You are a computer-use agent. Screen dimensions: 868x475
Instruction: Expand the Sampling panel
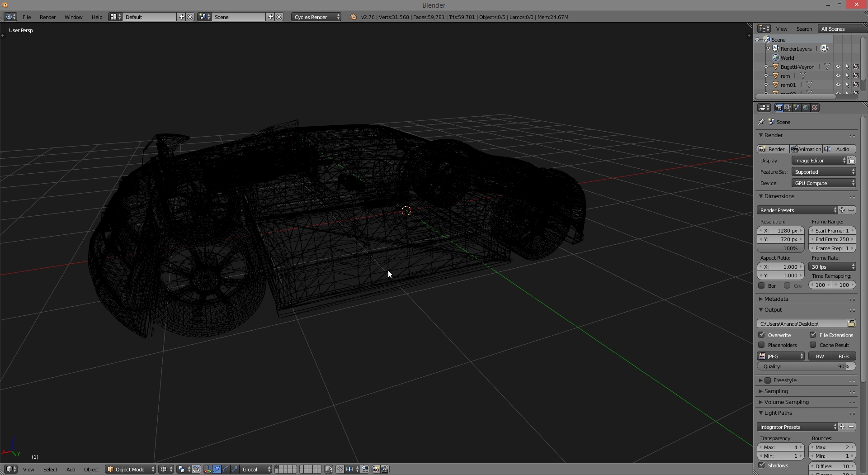tap(776, 391)
